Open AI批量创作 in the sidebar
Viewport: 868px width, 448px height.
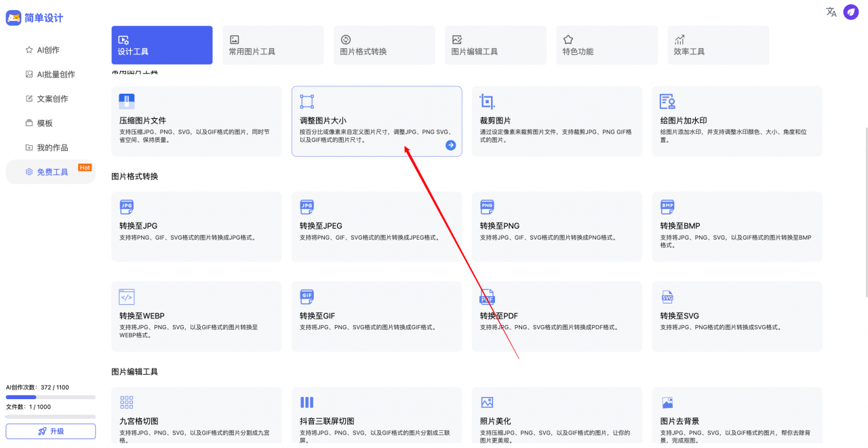click(x=51, y=74)
